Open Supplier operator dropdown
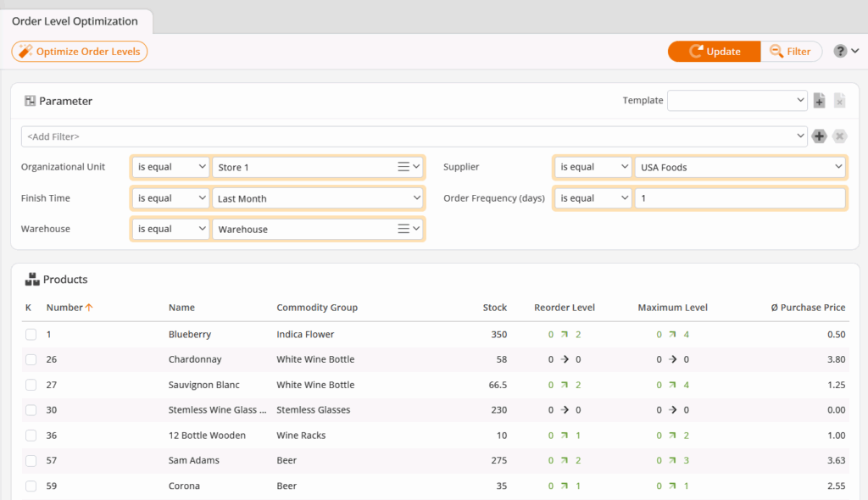 [x=593, y=167]
